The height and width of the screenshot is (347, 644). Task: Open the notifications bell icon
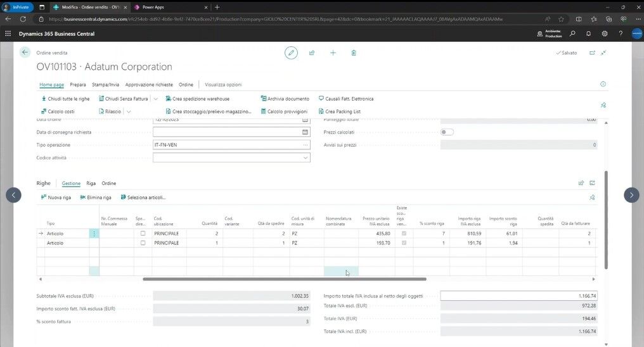(588, 34)
